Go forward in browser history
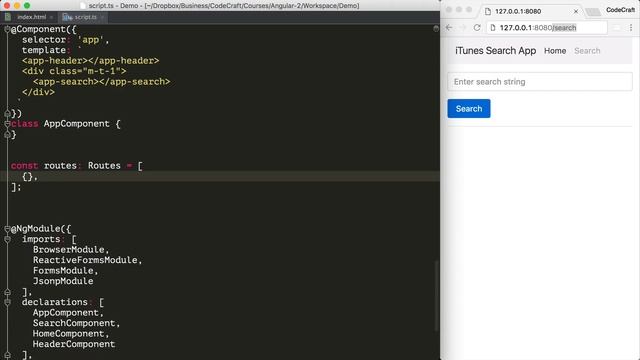640x360 pixels. tap(463, 28)
